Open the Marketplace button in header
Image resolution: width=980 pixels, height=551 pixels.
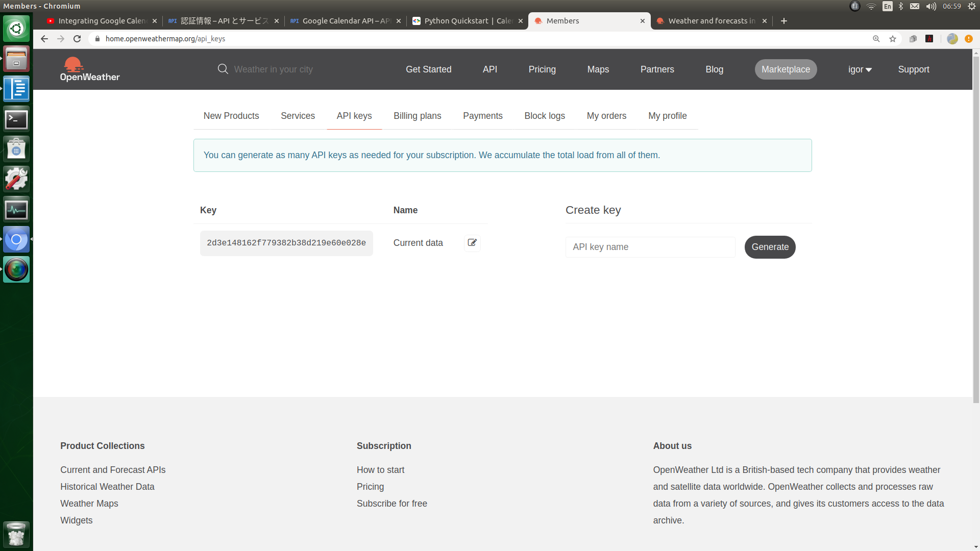tap(786, 69)
